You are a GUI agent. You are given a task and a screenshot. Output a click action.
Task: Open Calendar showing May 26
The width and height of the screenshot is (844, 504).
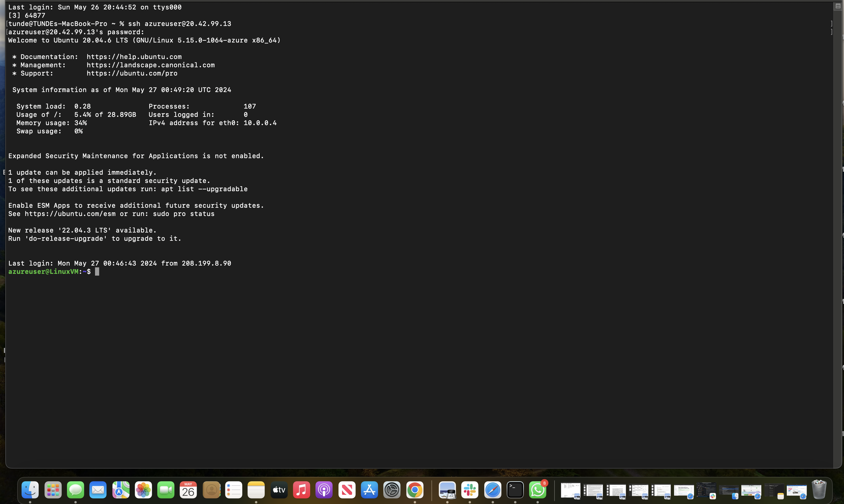[188, 490]
